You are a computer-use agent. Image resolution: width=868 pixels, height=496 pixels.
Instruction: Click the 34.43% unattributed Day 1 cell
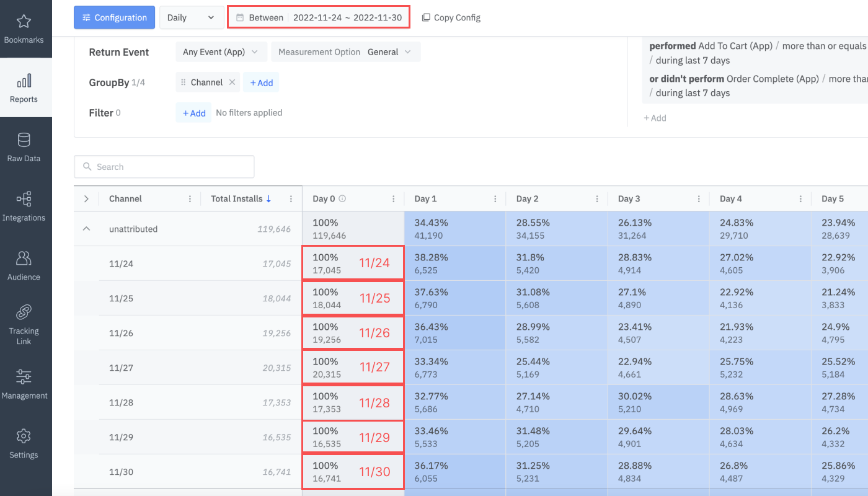click(455, 229)
